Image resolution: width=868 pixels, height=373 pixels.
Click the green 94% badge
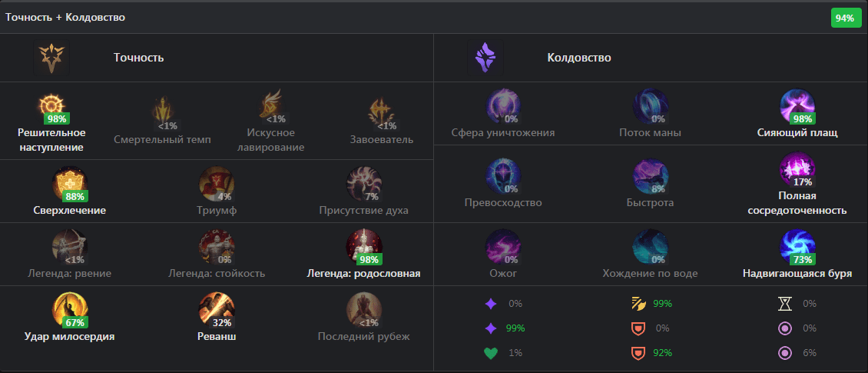[x=845, y=18]
